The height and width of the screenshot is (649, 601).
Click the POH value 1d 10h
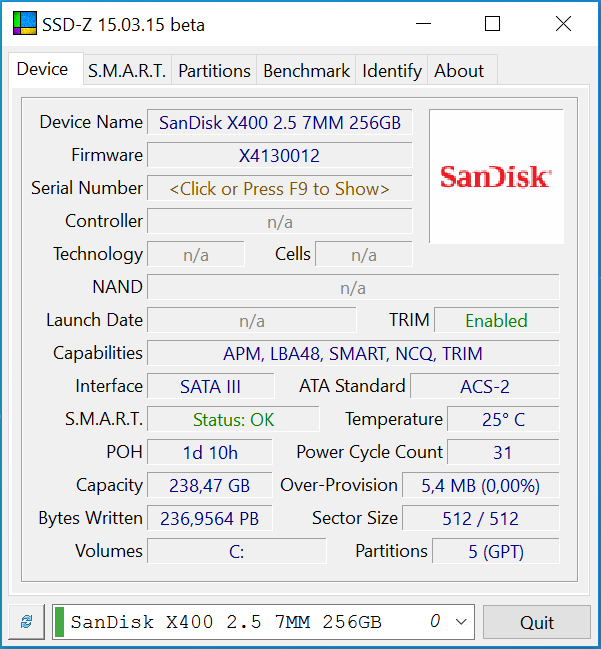click(210, 452)
